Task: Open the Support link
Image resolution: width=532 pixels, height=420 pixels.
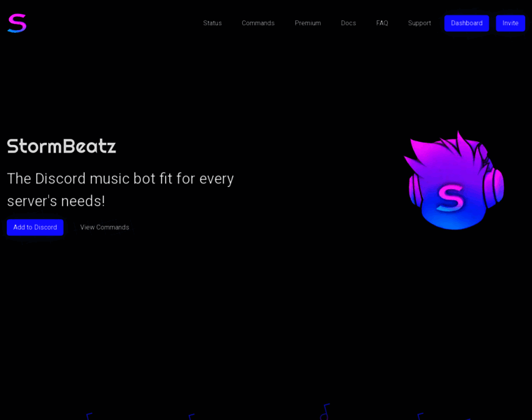Action: pyautogui.click(x=419, y=23)
